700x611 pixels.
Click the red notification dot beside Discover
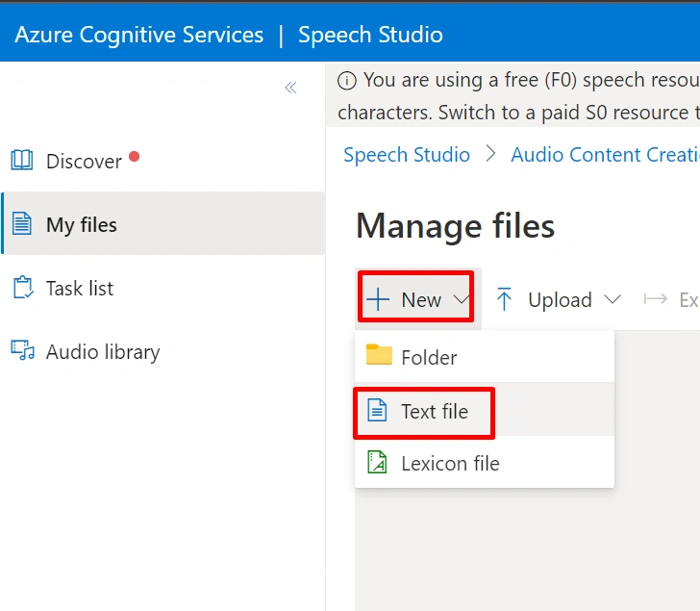point(134,156)
